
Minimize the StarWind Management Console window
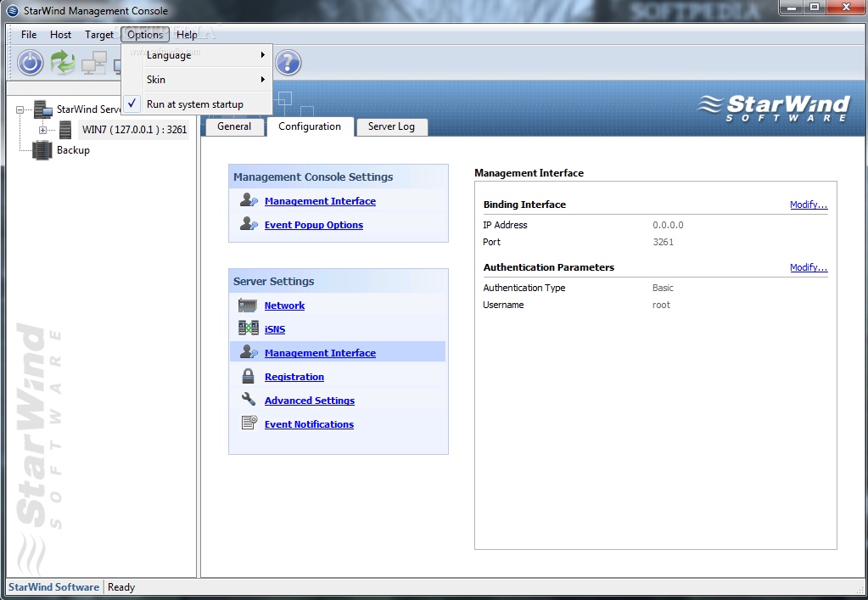pos(792,7)
